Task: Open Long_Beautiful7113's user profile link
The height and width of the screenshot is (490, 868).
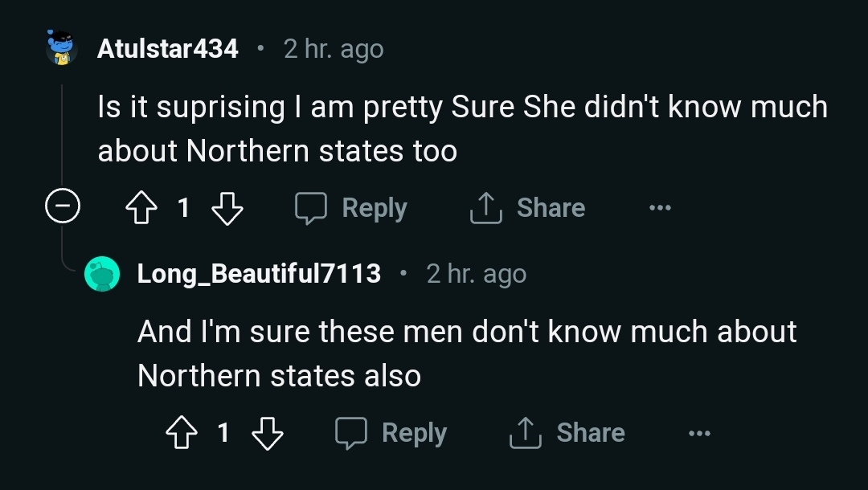Action: 259,274
